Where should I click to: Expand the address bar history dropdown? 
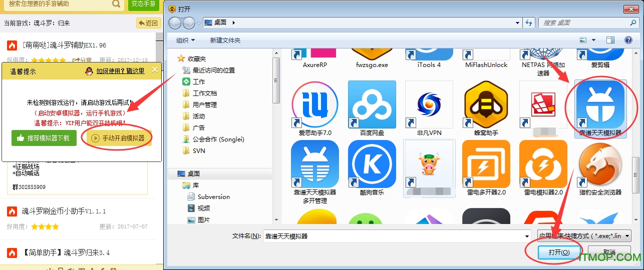518,22
